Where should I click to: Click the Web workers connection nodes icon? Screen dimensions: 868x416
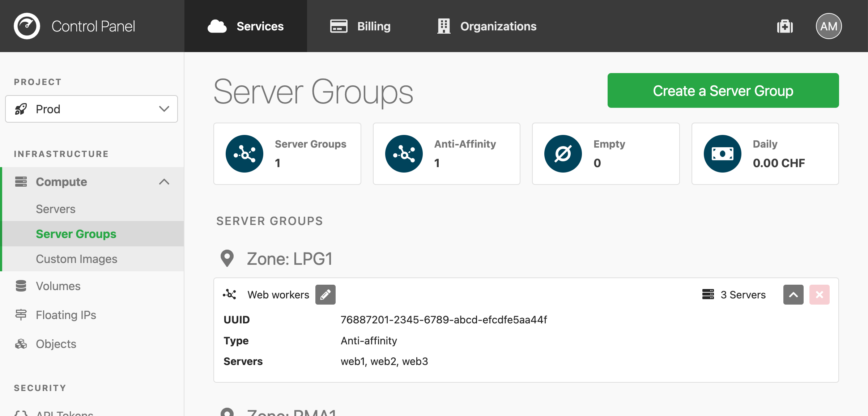pos(230,294)
